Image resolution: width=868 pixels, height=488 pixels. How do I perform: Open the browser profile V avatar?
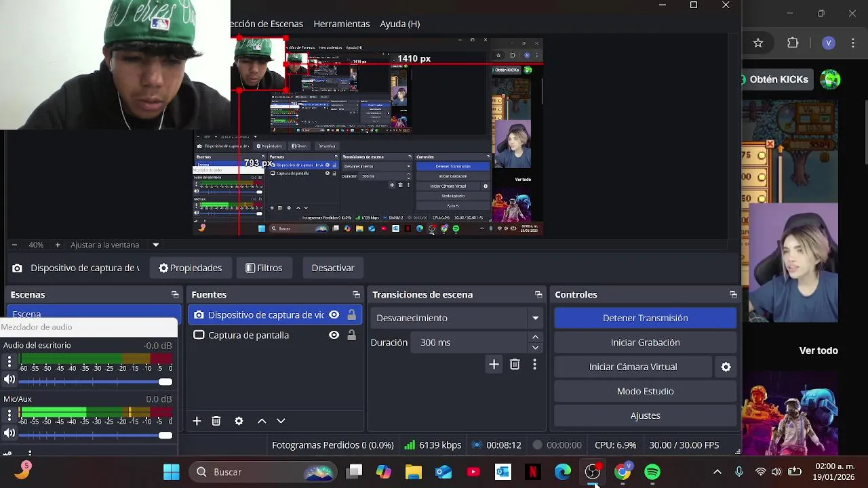(x=828, y=43)
